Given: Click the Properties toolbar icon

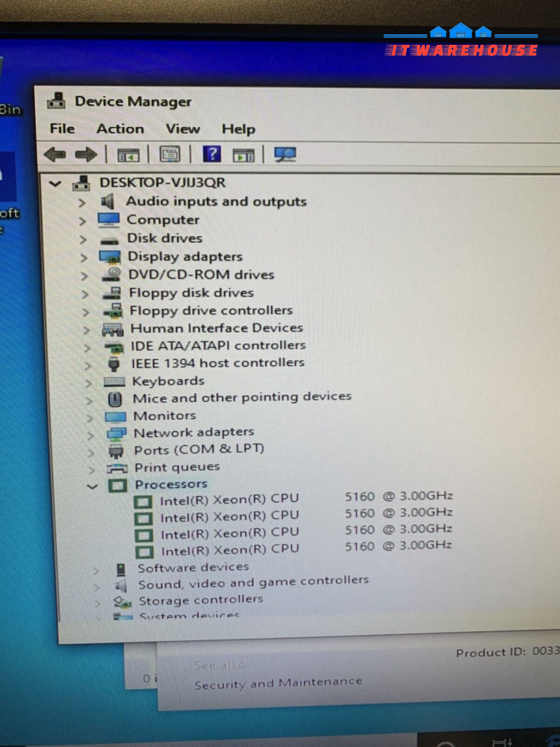Looking at the screenshot, I should [x=169, y=155].
